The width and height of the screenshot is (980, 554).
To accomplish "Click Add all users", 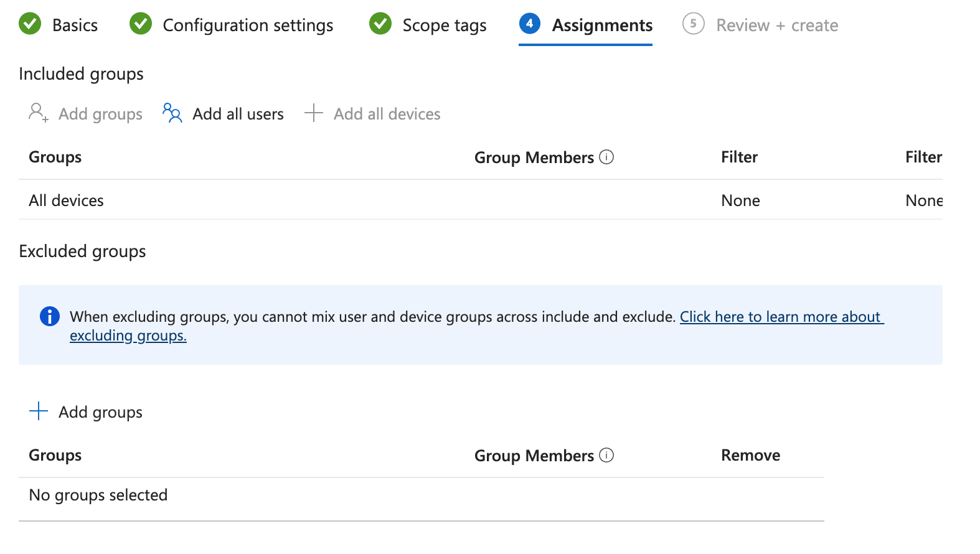I will [238, 114].
